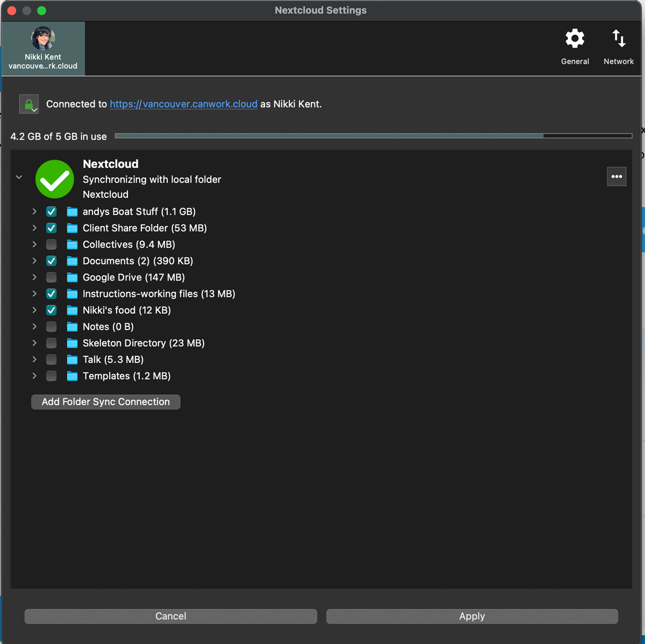
Task: Check the Notes folder checkbox
Action: tap(52, 327)
